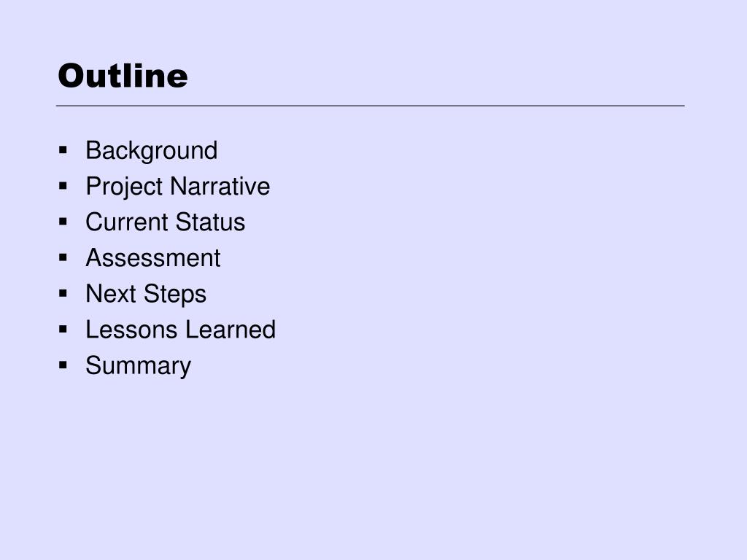Select the Background bullet text

152,152
